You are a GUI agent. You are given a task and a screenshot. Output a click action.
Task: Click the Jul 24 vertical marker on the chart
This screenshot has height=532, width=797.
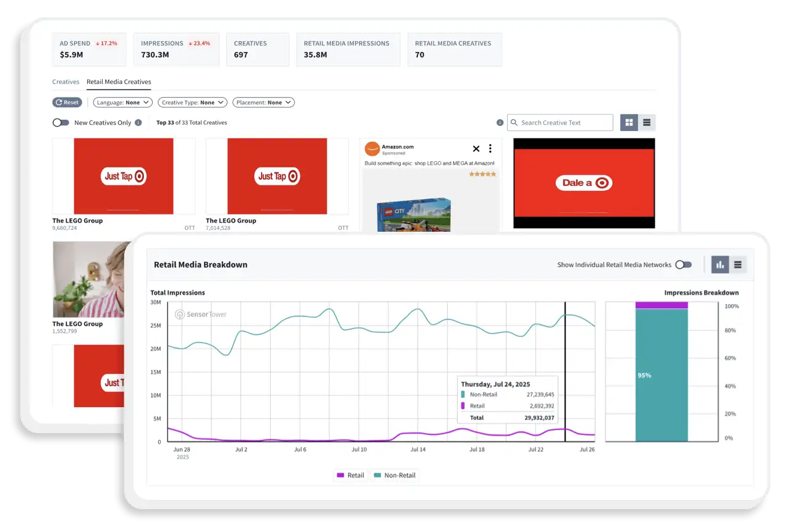click(565, 372)
